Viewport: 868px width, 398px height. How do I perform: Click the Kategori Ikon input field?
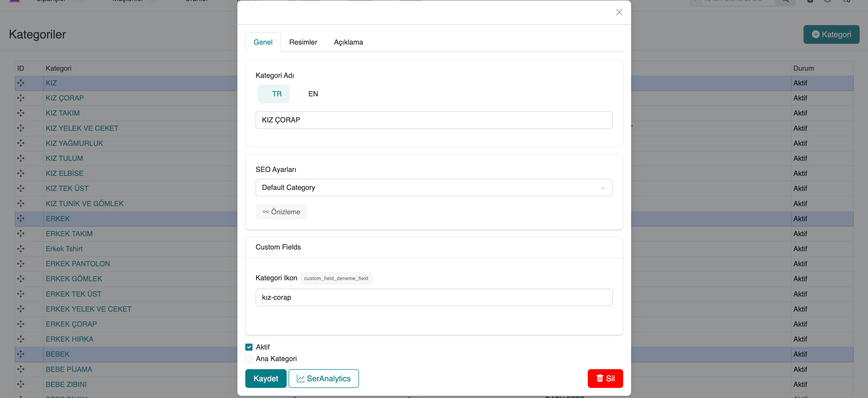click(x=434, y=298)
